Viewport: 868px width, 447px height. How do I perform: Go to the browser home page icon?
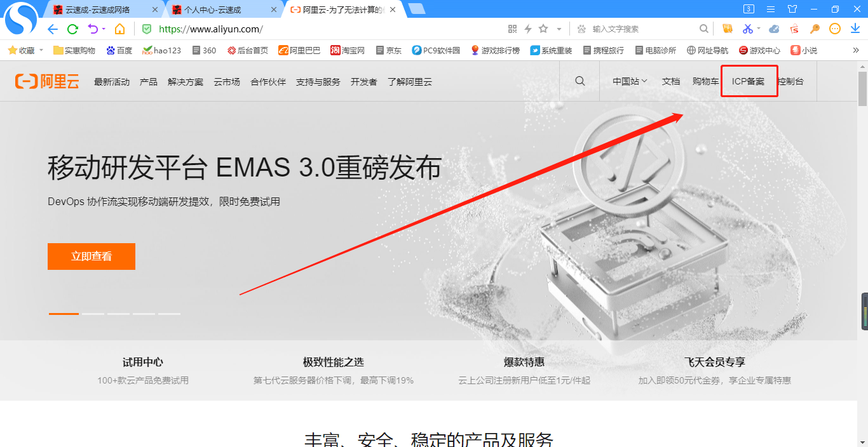pyautogui.click(x=119, y=29)
